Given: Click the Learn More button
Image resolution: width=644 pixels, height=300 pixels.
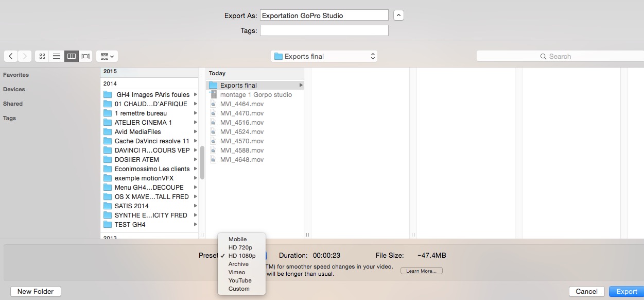Looking at the screenshot, I should [x=421, y=271].
